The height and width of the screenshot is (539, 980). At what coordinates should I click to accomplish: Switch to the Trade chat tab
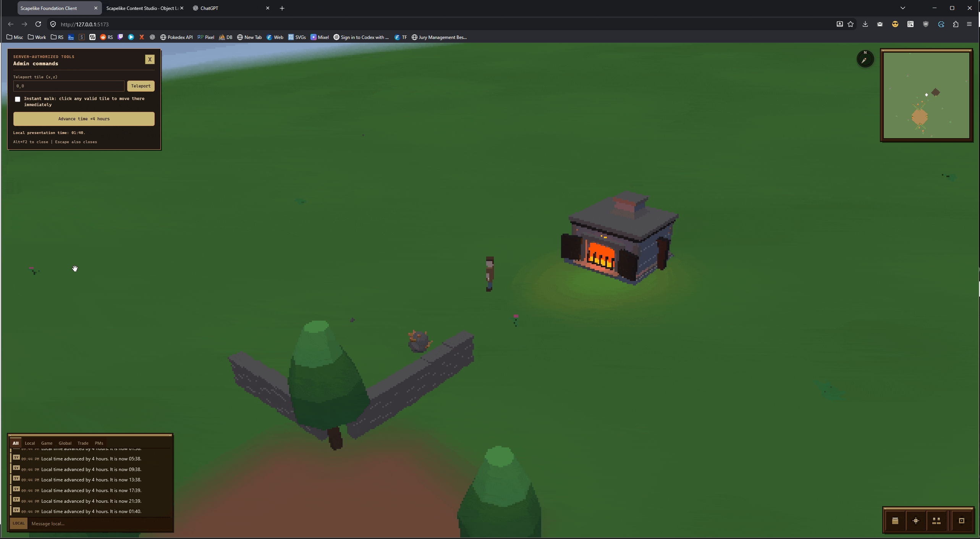coord(83,443)
